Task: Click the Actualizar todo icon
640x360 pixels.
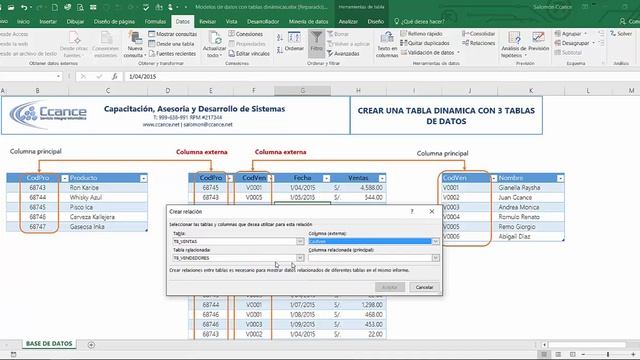Action: 214,44
